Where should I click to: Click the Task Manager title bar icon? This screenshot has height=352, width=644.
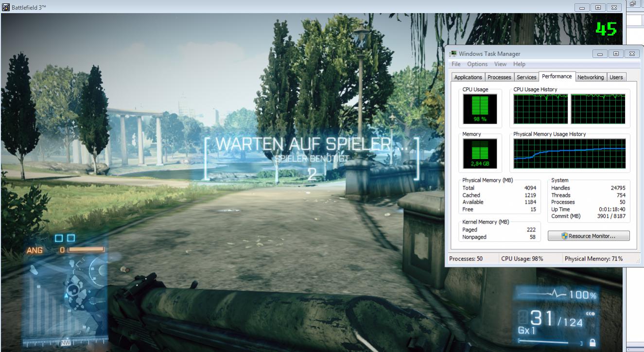point(453,53)
